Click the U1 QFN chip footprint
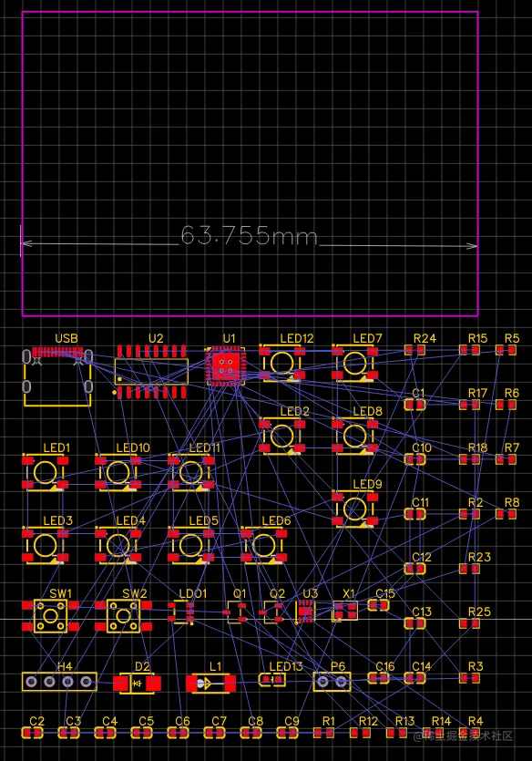This screenshot has width=532, height=761. (224, 366)
